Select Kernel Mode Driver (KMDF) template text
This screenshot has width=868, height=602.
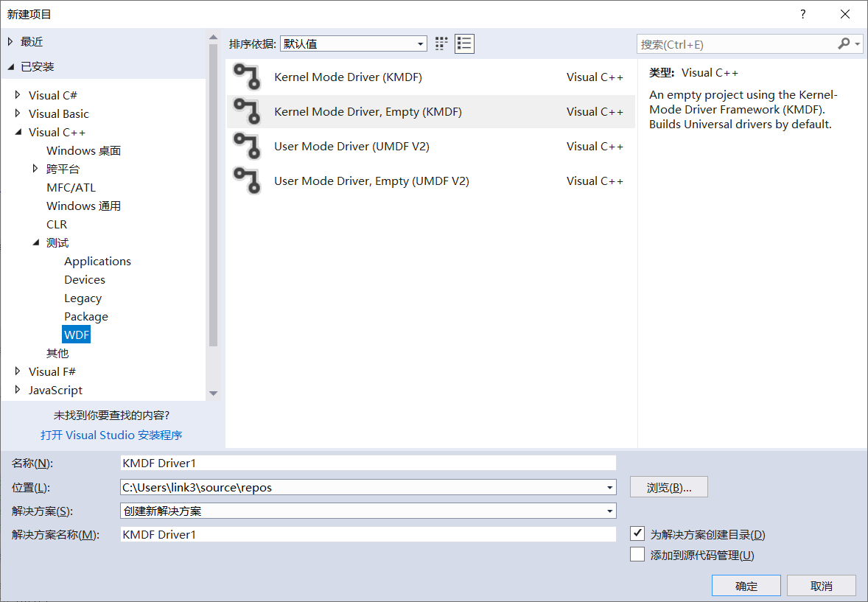coord(349,77)
